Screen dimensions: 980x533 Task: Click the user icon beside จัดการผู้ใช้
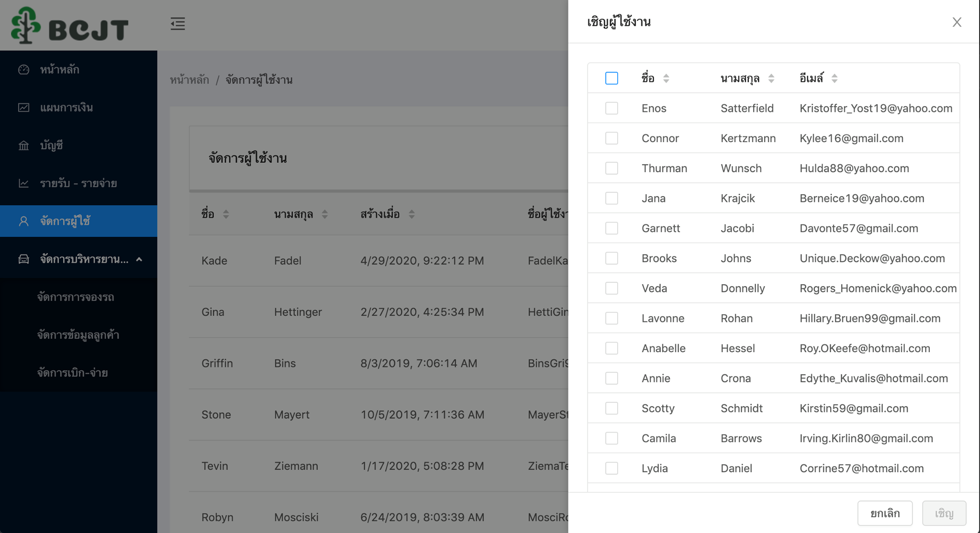[x=23, y=221]
